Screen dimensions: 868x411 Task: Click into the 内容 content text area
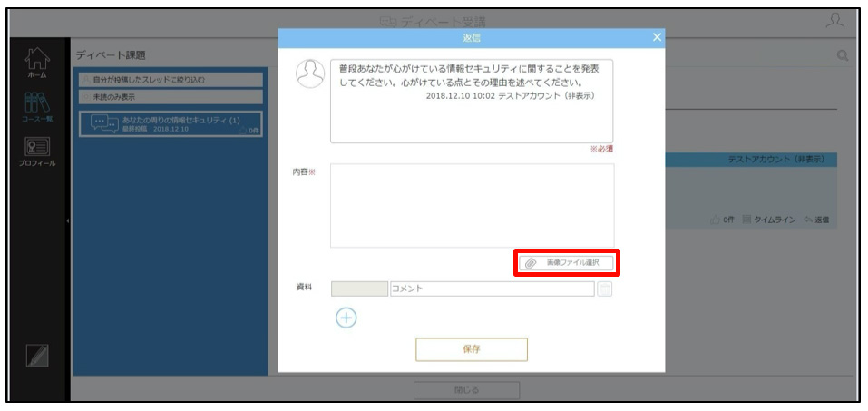tap(473, 205)
